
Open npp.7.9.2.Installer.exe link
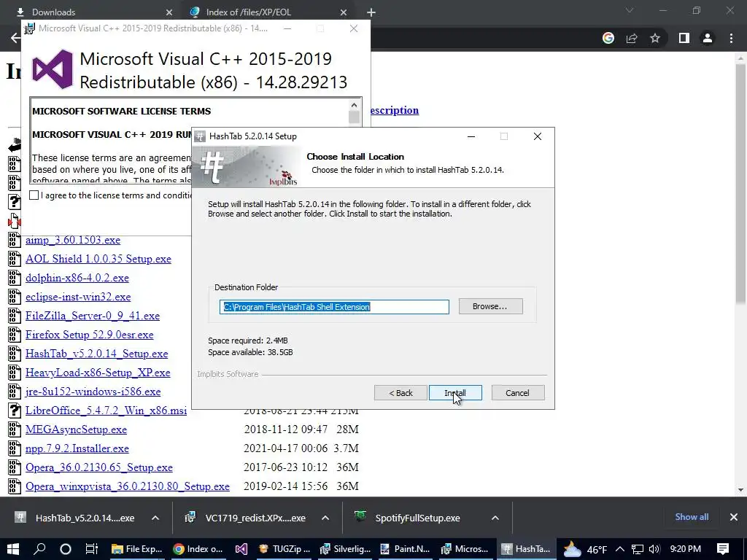click(77, 448)
